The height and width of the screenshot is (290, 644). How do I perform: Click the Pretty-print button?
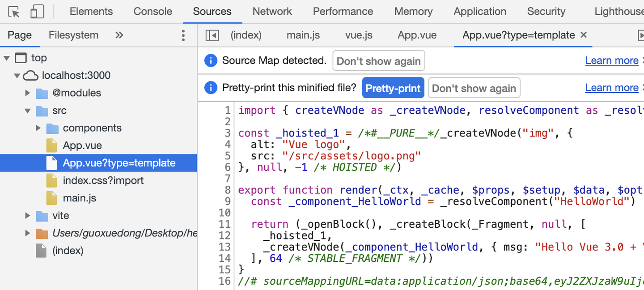(x=393, y=88)
